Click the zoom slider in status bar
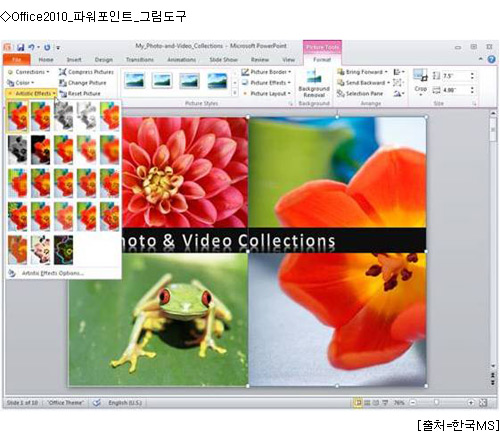Screen dimensions: 500x443 click(436, 403)
